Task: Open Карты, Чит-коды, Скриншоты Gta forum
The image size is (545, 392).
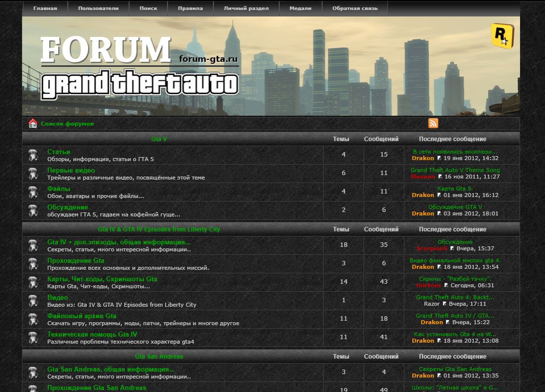Action: (x=102, y=279)
